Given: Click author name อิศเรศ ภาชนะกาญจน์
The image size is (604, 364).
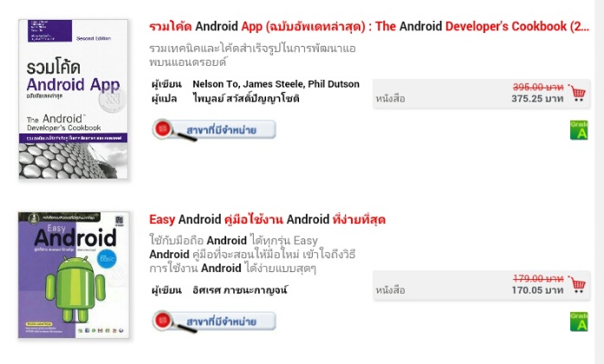Looking at the screenshot, I should 240,290.
